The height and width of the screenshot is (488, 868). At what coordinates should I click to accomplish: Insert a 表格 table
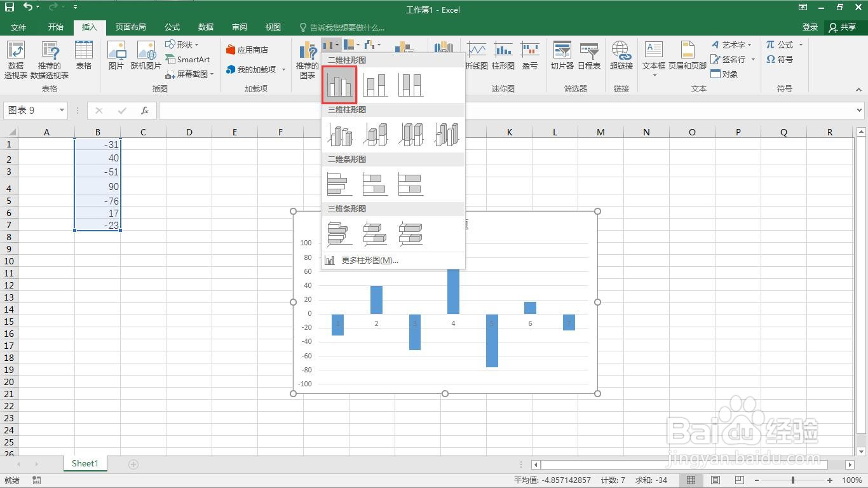pyautogui.click(x=84, y=55)
